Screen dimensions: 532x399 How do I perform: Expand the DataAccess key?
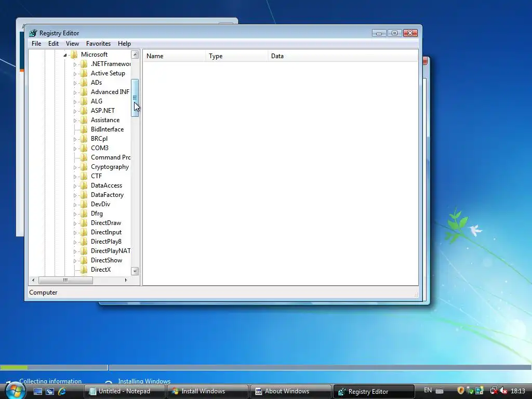(x=75, y=186)
